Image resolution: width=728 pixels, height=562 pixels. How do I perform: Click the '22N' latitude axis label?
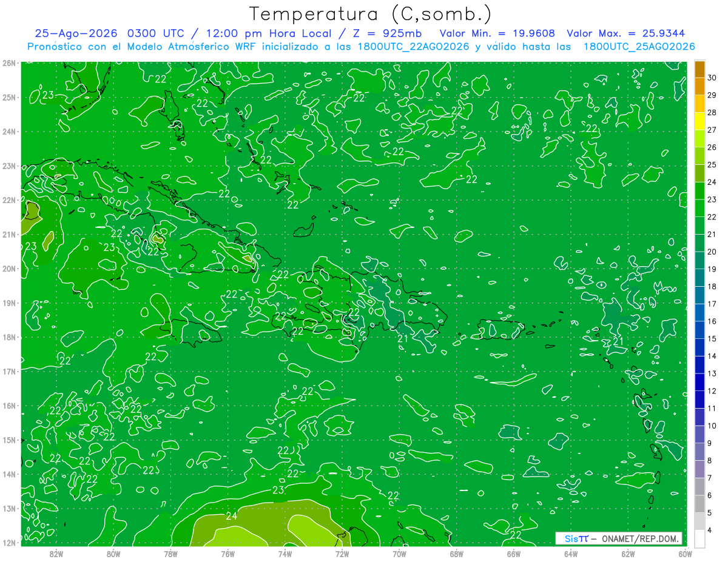(8, 200)
